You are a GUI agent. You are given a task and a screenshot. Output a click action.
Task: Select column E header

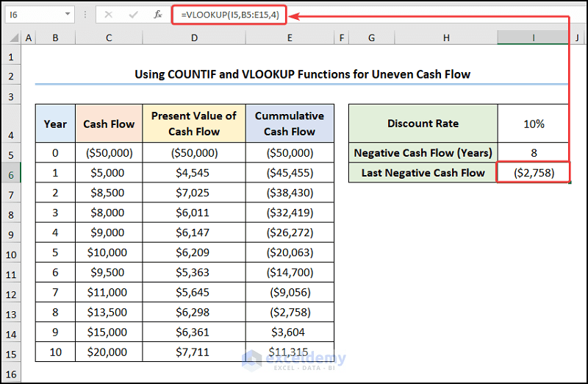290,38
